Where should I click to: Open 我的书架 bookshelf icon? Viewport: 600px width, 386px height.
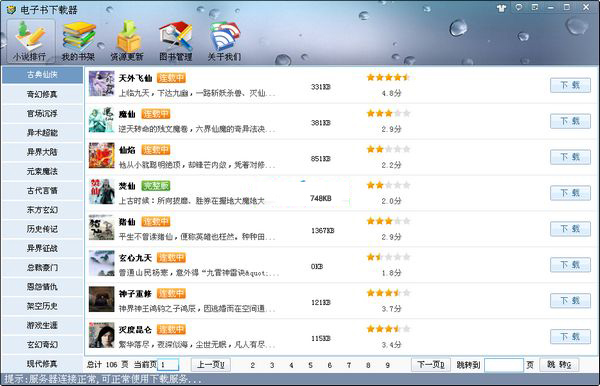tap(78, 41)
